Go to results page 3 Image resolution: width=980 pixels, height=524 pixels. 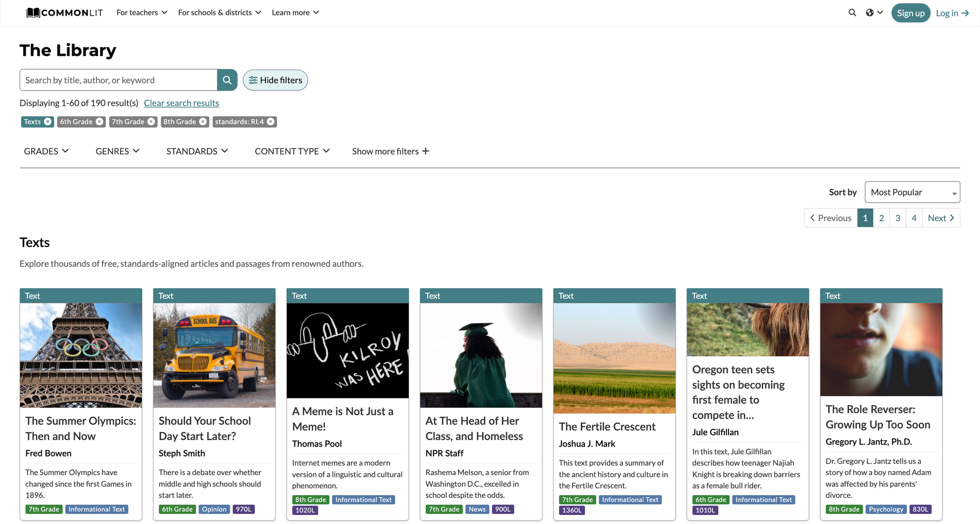898,218
